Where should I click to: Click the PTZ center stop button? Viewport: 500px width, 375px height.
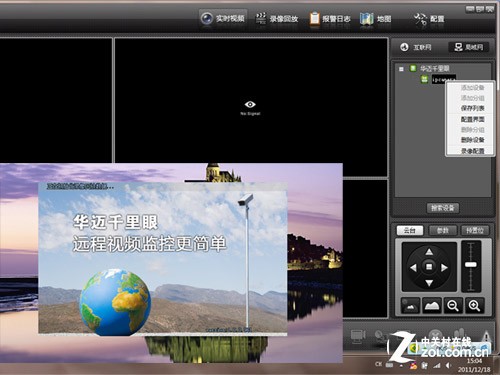click(429, 267)
